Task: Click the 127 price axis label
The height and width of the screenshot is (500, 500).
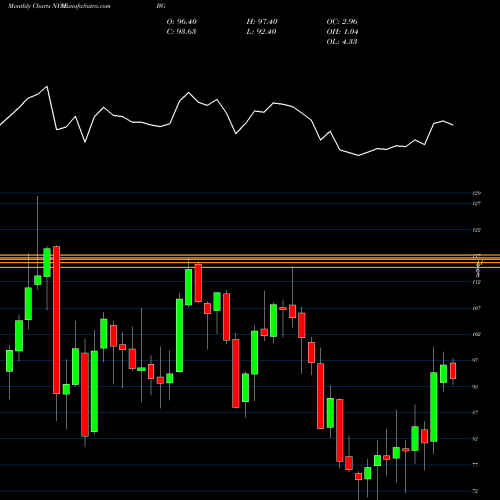Action: [477, 203]
